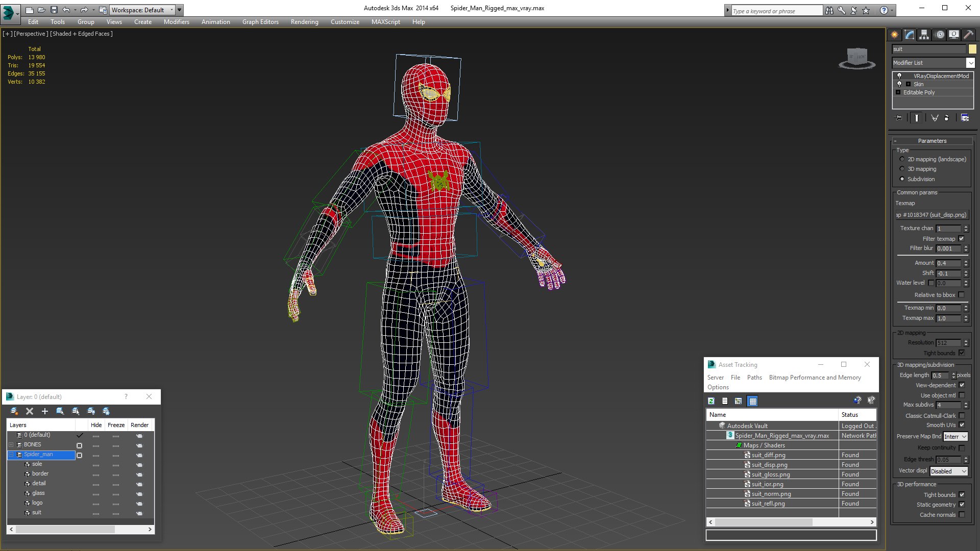Open the Display command panel tab
This screenshot has height=551, width=980.
pyautogui.click(x=954, y=35)
